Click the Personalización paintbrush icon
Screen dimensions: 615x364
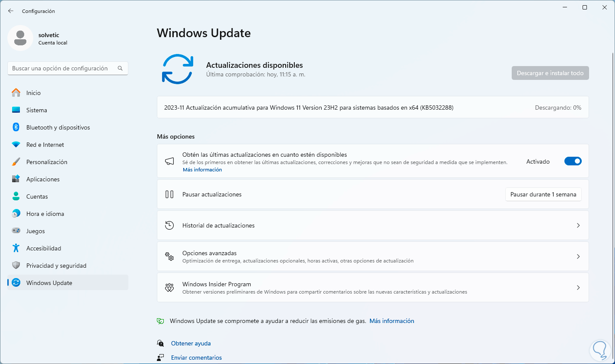tap(16, 162)
